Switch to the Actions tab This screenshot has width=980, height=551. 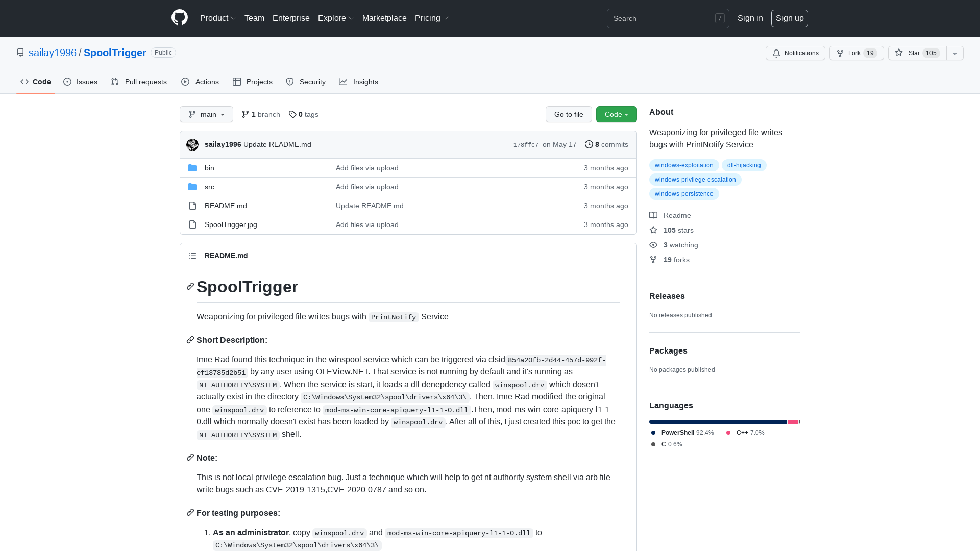pyautogui.click(x=200, y=82)
